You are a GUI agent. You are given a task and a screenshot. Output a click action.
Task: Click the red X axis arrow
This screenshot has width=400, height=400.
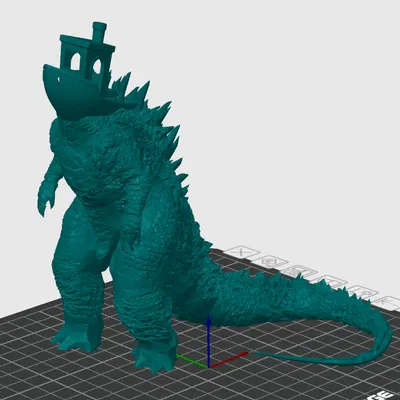coord(228,360)
